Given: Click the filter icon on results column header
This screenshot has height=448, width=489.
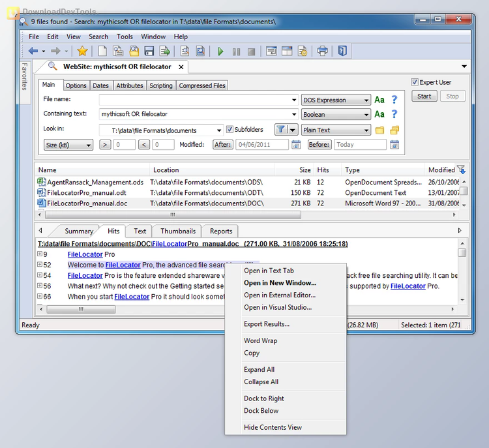Looking at the screenshot, I should coord(461,170).
